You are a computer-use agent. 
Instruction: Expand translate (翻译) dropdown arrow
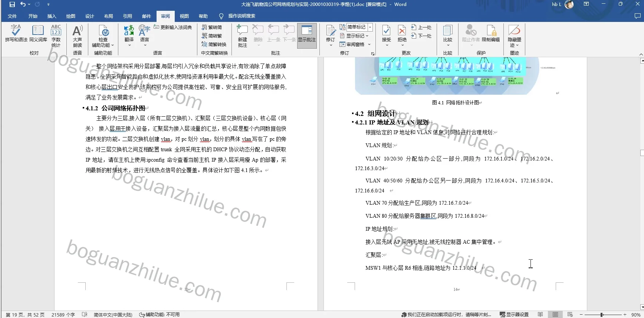point(129,45)
